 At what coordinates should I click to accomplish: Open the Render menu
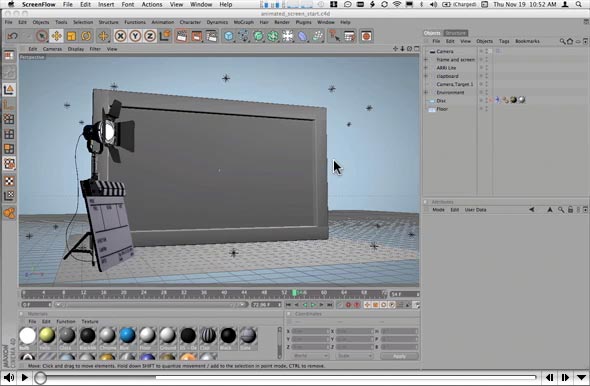(x=282, y=22)
